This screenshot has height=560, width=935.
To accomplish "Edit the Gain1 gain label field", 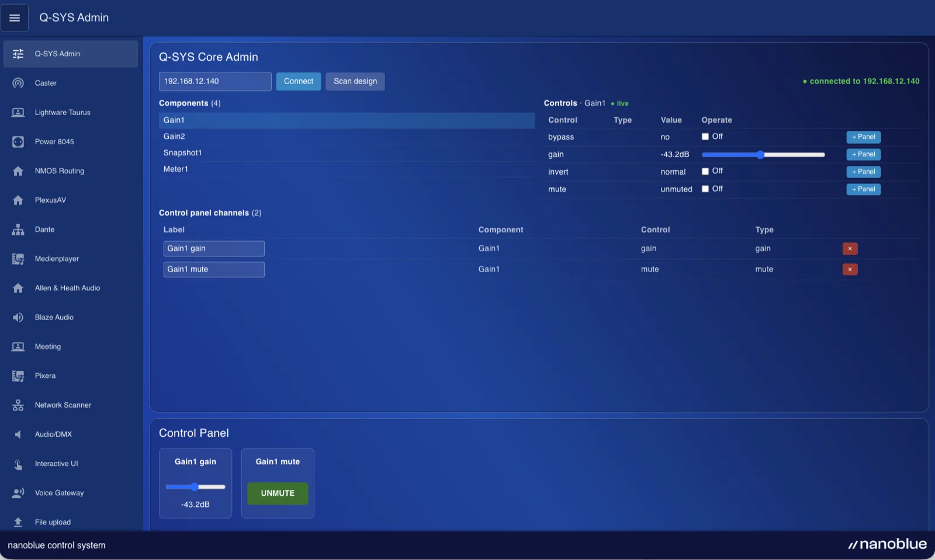I will point(214,249).
